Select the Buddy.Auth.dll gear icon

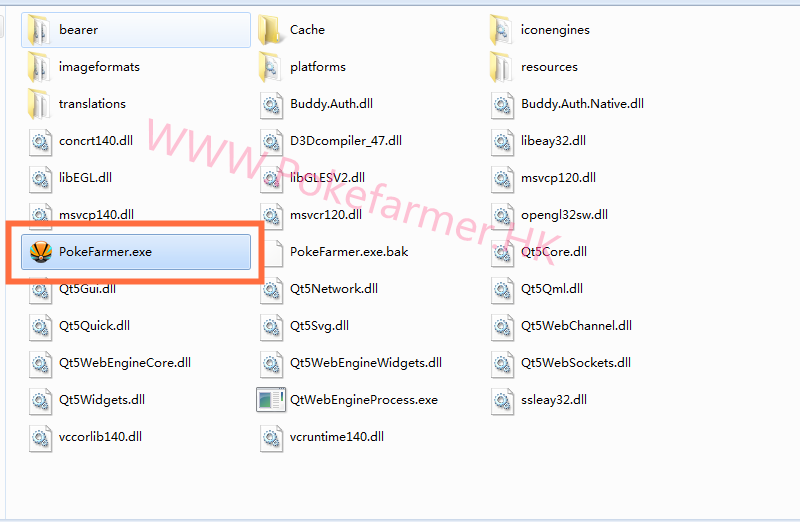point(271,104)
